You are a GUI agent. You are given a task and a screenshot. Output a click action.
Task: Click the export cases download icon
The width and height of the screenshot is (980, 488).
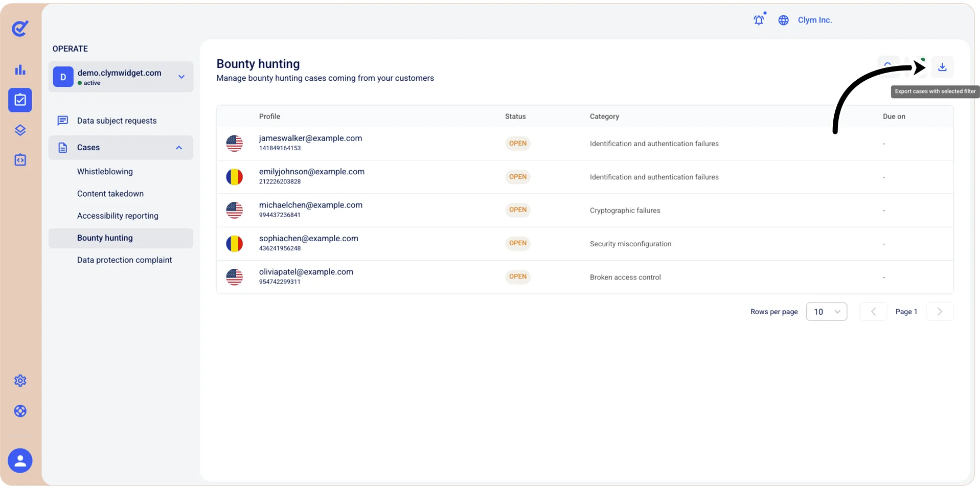[942, 67]
